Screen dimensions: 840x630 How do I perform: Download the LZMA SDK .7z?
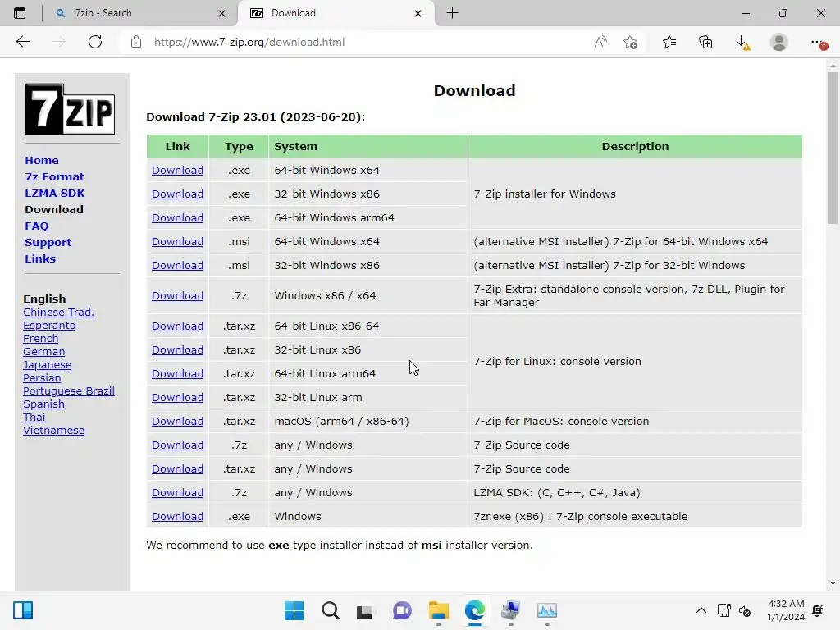coord(177,493)
